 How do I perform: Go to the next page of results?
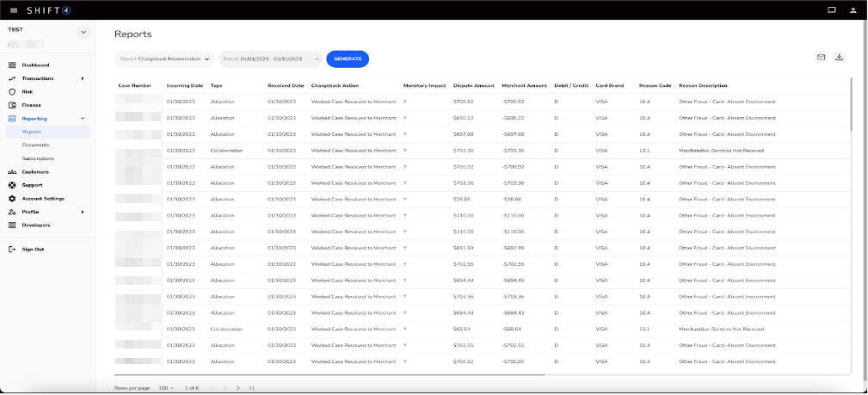238,388
